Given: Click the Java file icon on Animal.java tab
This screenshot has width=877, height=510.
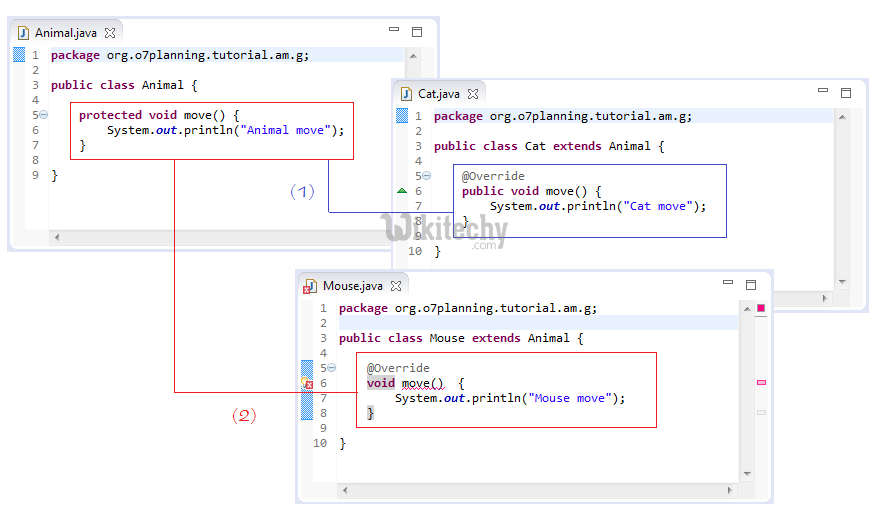Looking at the screenshot, I should coord(23,33).
